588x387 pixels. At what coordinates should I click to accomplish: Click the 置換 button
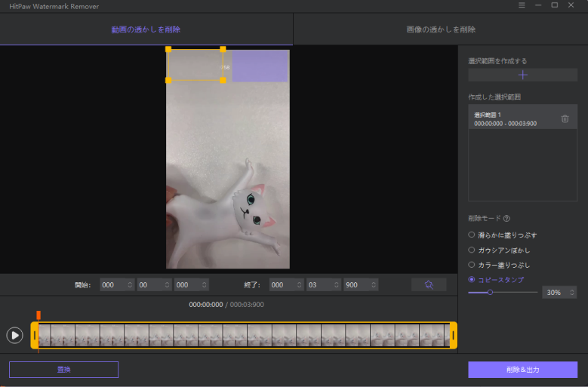pyautogui.click(x=63, y=370)
